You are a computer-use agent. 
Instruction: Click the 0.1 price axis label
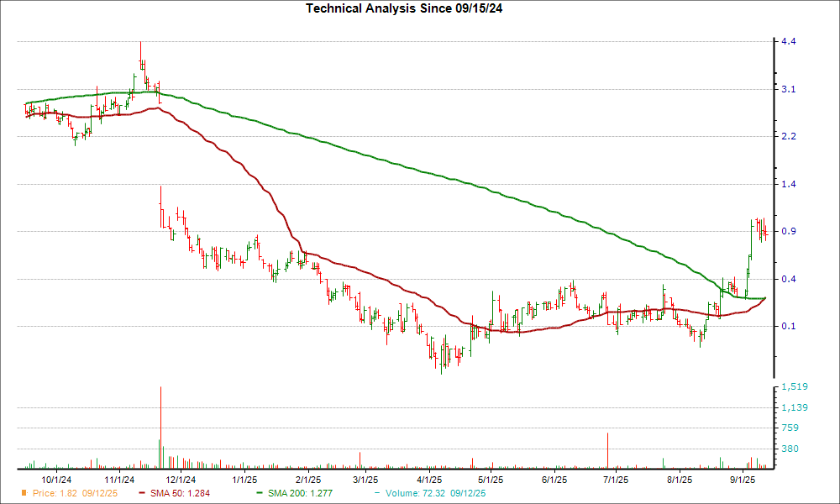(x=789, y=326)
